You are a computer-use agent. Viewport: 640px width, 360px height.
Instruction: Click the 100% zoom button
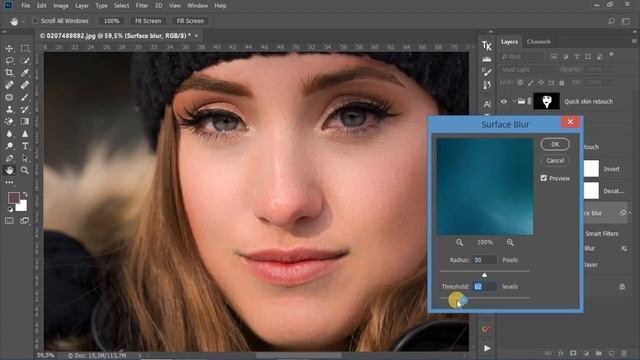(x=111, y=21)
